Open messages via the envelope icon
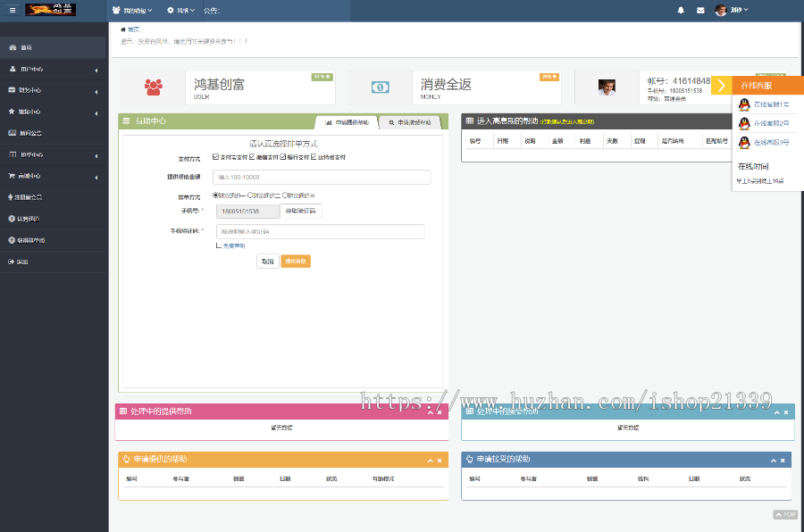 click(700, 10)
